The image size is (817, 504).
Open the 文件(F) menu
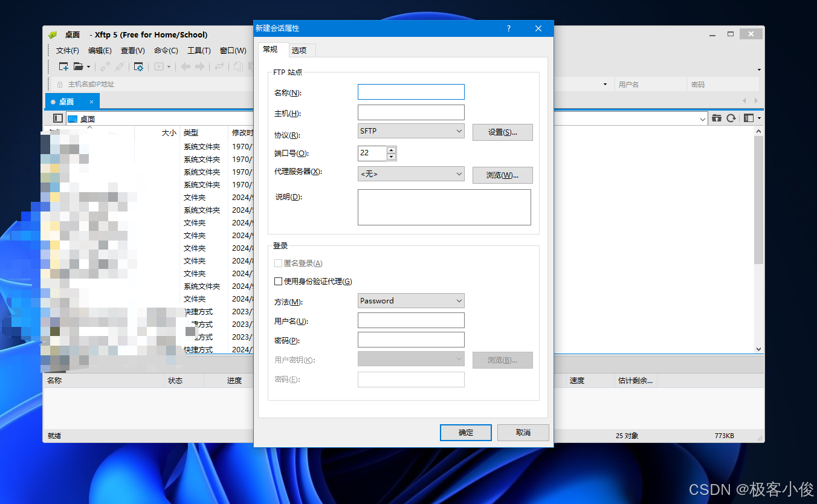point(68,51)
